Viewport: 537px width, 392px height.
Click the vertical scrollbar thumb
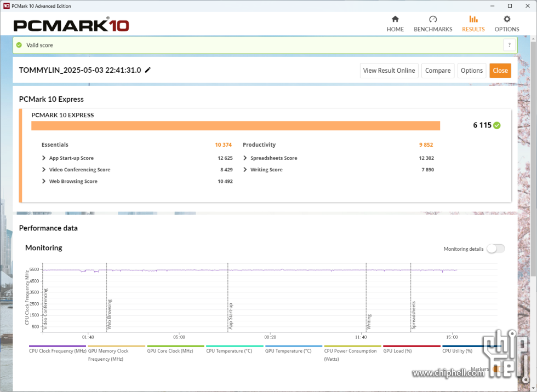point(533,159)
